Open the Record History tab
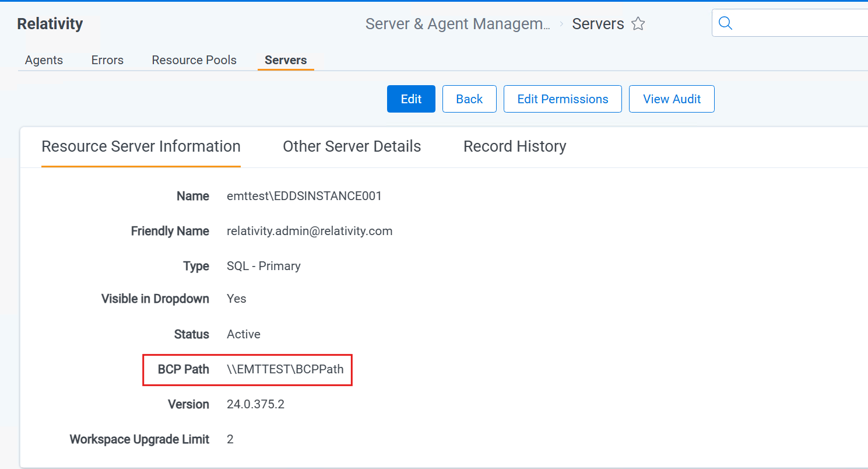Viewport: 868px width, 469px height. coord(515,146)
